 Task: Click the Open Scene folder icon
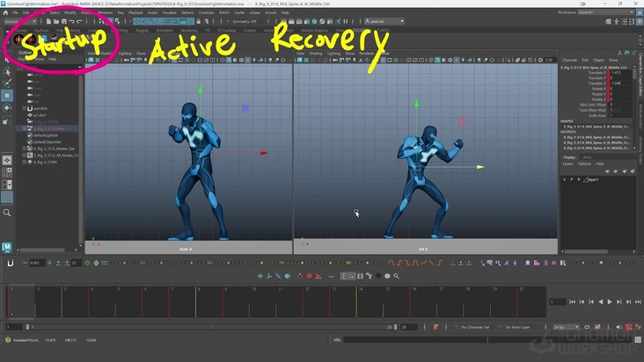coord(56,21)
